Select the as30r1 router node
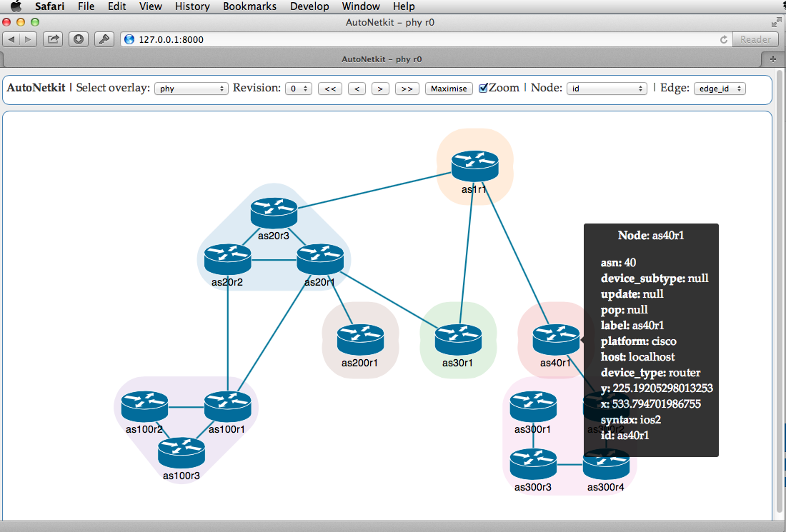 pyautogui.click(x=458, y=340)
